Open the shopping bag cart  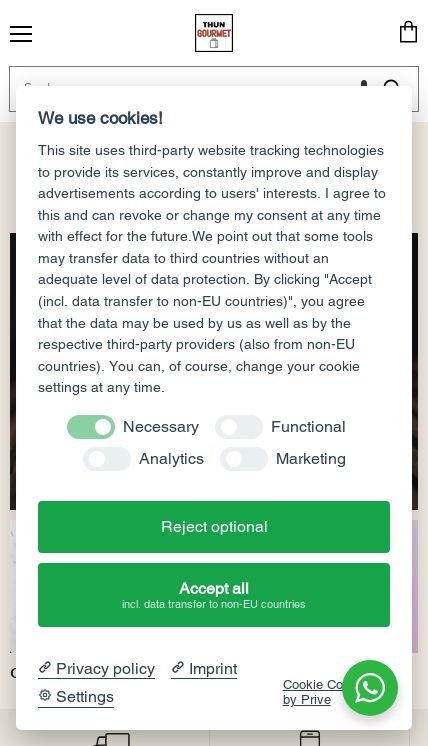(408, 32)
